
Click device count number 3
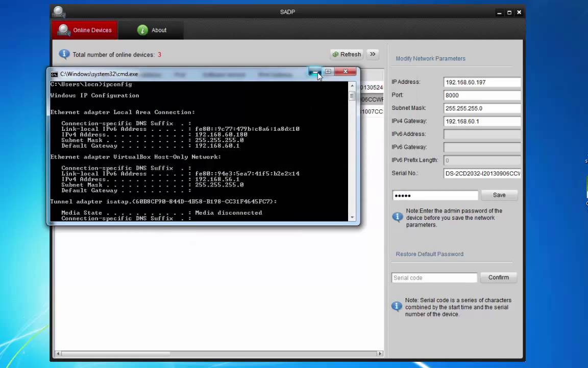coord(159,55)
